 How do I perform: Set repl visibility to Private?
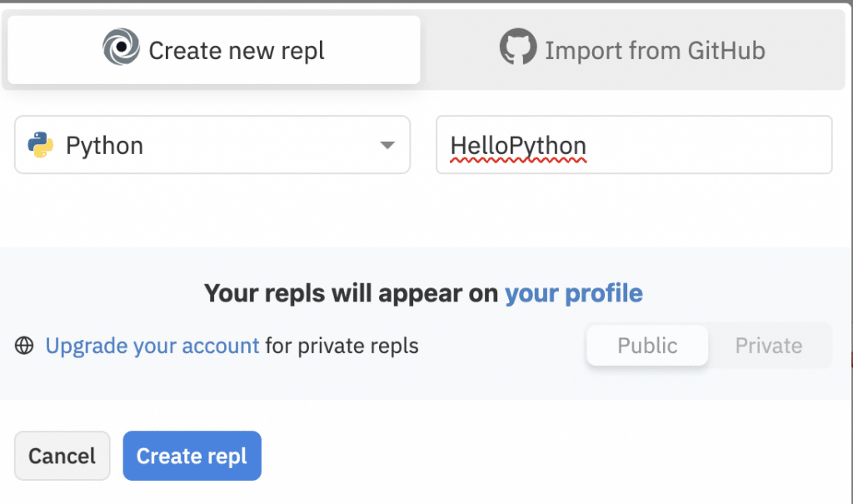tap(769, 346)
